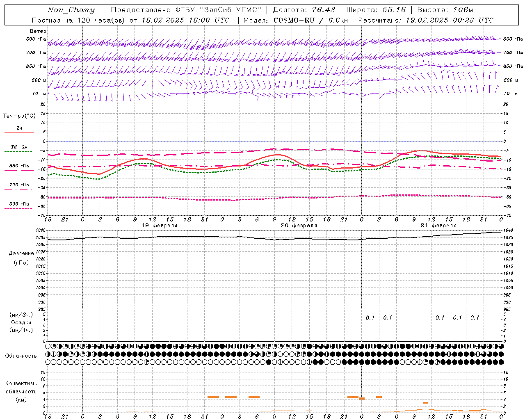Image resolution: width=525 pixels, height=420 pixels.
Task: Click the 'Широта: 55.16' latitude value
Action: [x=376, y=10]
